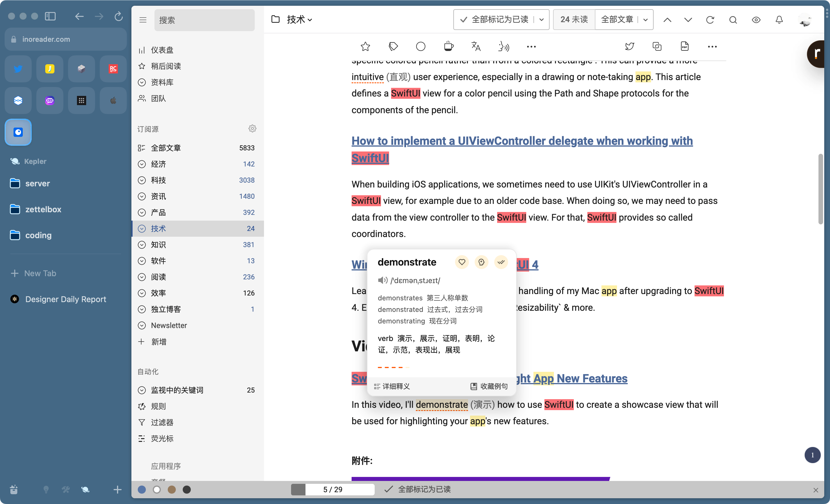Mark article unread with circle icon
This screenshot has width=830, height=504.
[x=421, y=46]
